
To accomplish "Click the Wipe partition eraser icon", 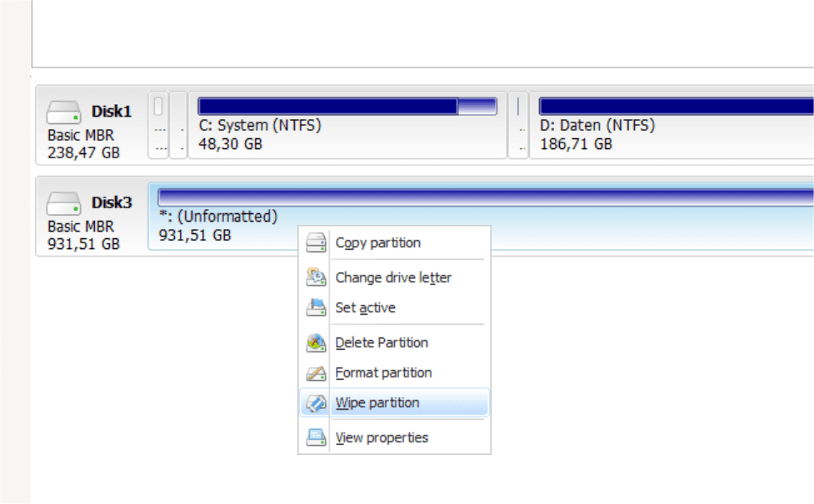I will point(316,403).
